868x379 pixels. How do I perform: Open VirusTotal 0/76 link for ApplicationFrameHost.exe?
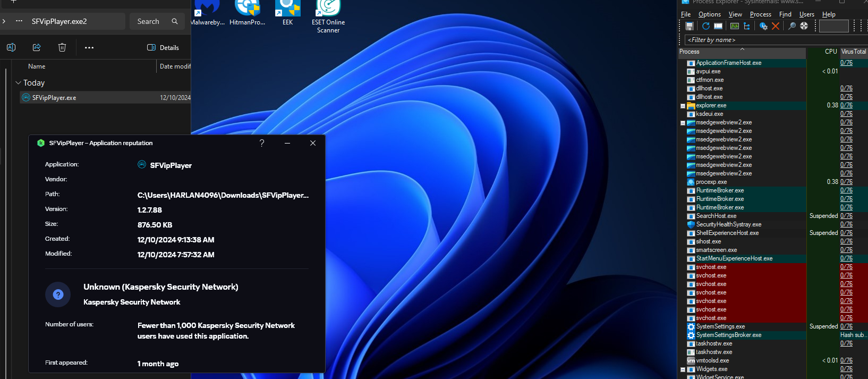pos(846,63)
